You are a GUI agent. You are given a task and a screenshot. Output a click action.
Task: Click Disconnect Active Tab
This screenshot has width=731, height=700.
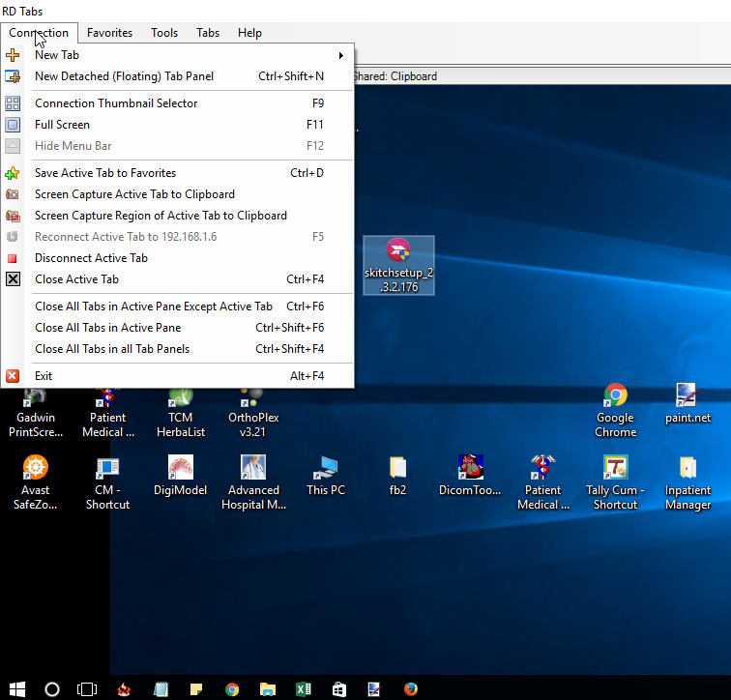click(x=177, y=258)
